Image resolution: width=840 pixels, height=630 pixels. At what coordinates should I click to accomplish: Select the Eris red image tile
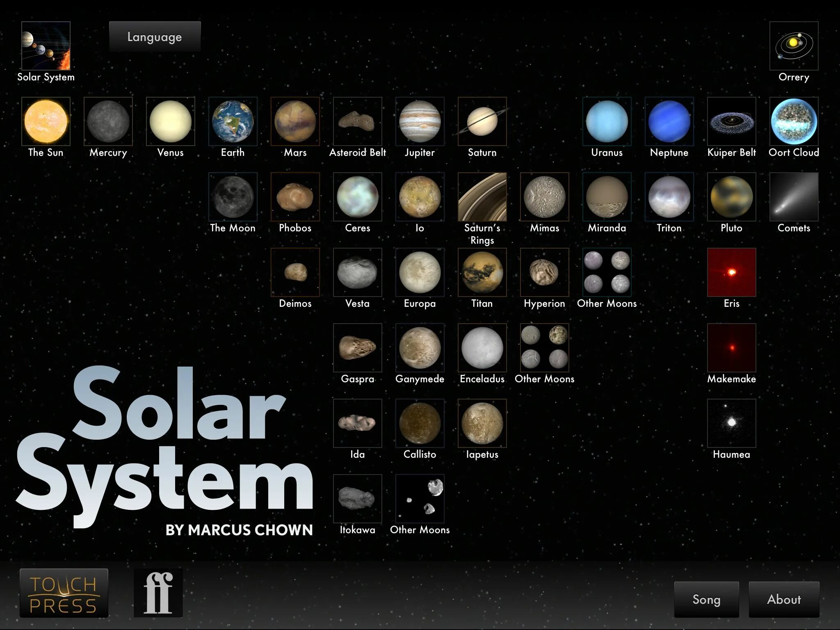731,272
